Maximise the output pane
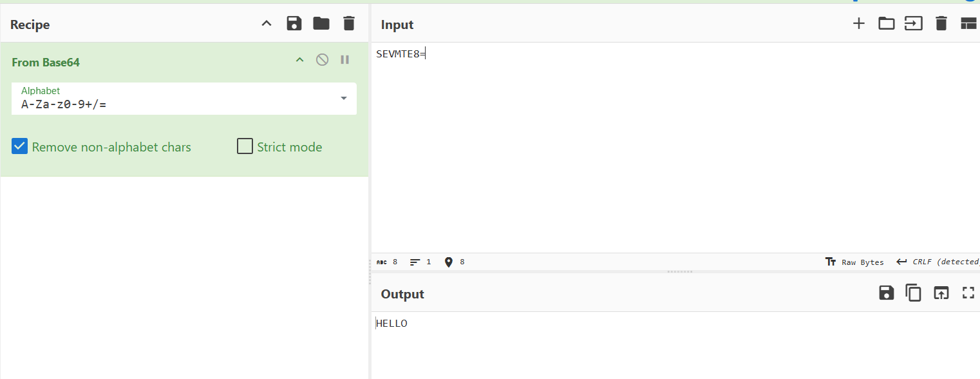The height and width of the screenshot is (379, 980). [968, 293]
